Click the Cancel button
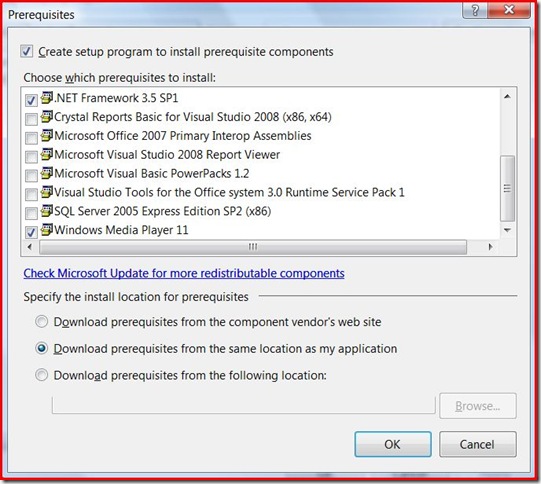Screen dimensions: 541x484 478,444
